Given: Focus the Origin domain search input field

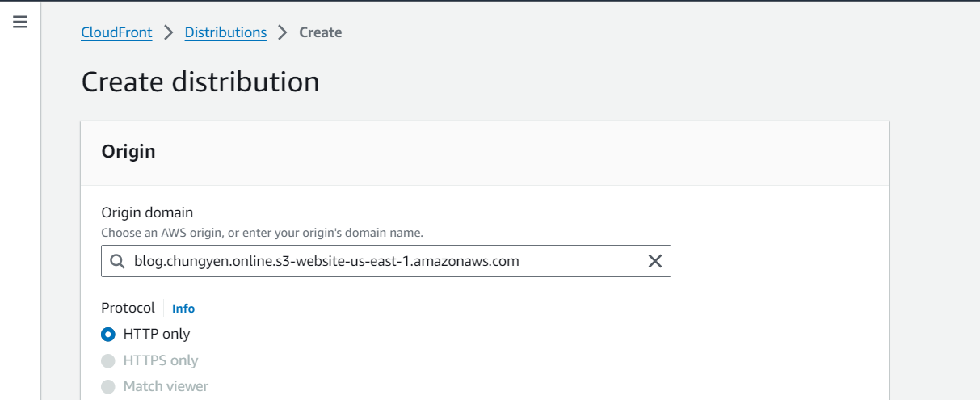Looking at the screenshot, I should pos(386,261).
